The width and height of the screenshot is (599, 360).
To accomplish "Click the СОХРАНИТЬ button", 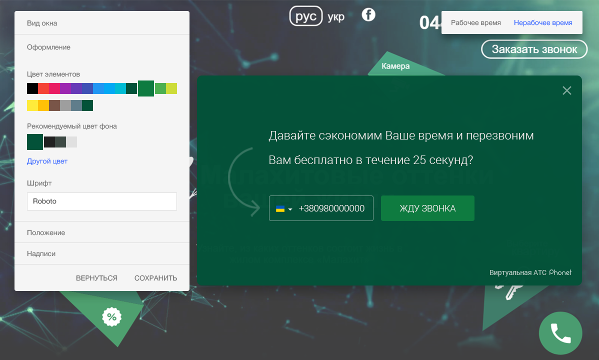I will click(155, 278).
